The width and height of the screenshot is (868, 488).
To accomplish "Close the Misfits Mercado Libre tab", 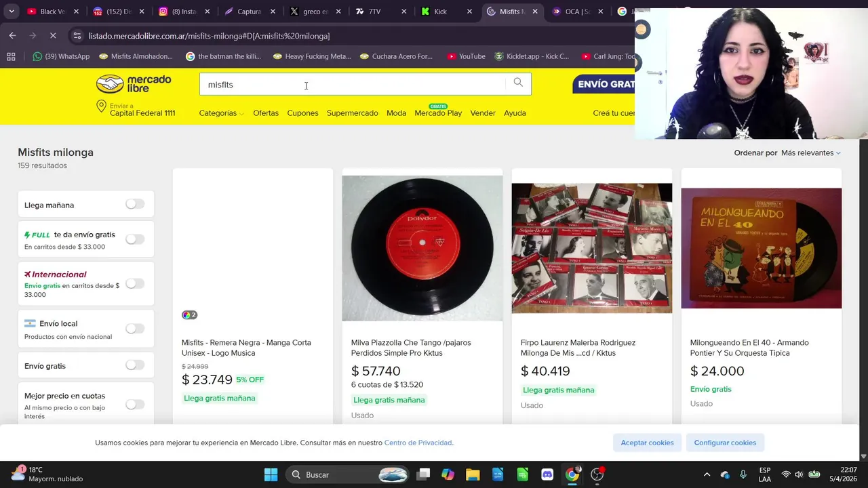I will tap(535, 12).
